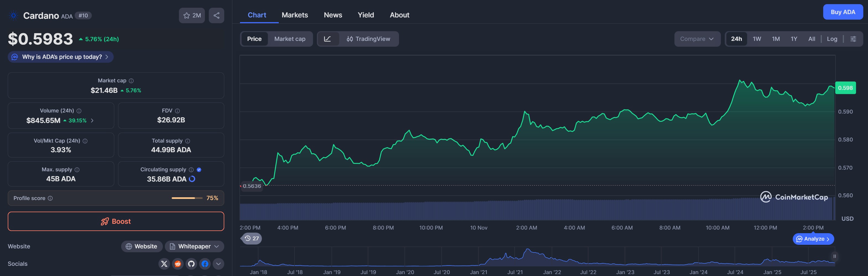Click the Buy ADA button
The image size is (868, 276).
(842, 12)
